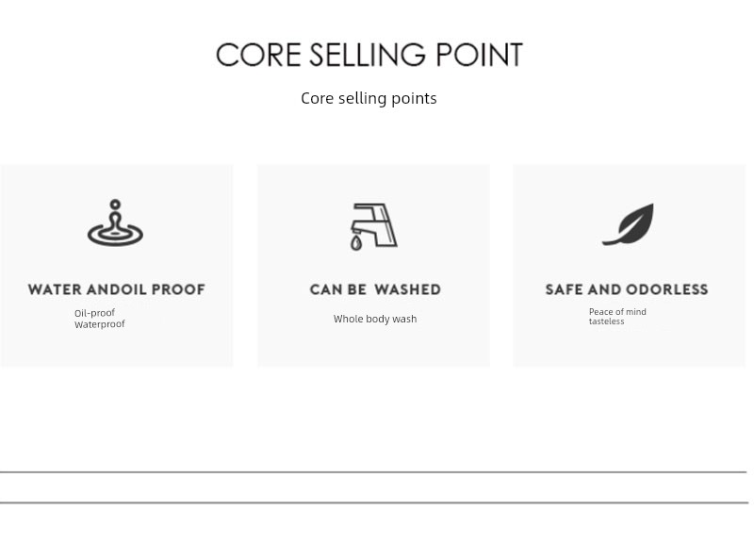The height and width of the screenshot is (560, 754).
Task: Click the 'tasteless' text label
Action: click(606, 321)
